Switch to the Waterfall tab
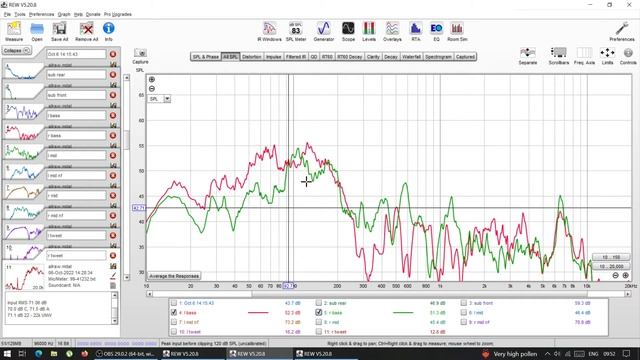 click(x=411, y=57)
